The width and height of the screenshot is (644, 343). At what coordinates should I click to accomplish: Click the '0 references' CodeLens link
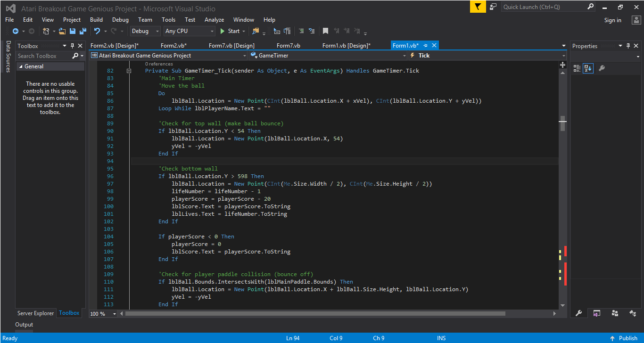[x=159, y=64]
